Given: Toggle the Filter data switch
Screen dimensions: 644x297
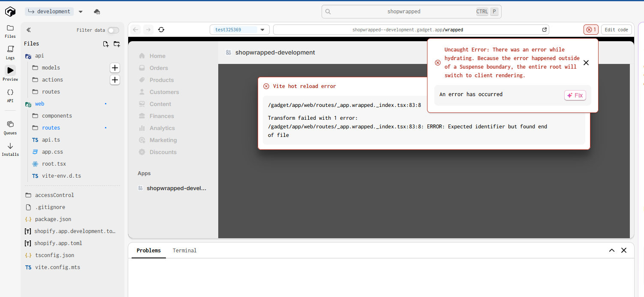Looking at the screenshot, I should [113, 30].
